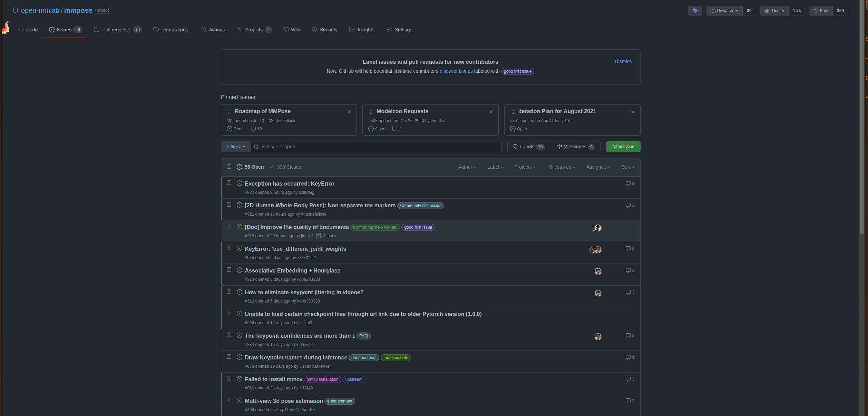The height and width of the screenshot is (416, 868).
Task: Click the 'good first issue' label chip
Action: (517, 71)
